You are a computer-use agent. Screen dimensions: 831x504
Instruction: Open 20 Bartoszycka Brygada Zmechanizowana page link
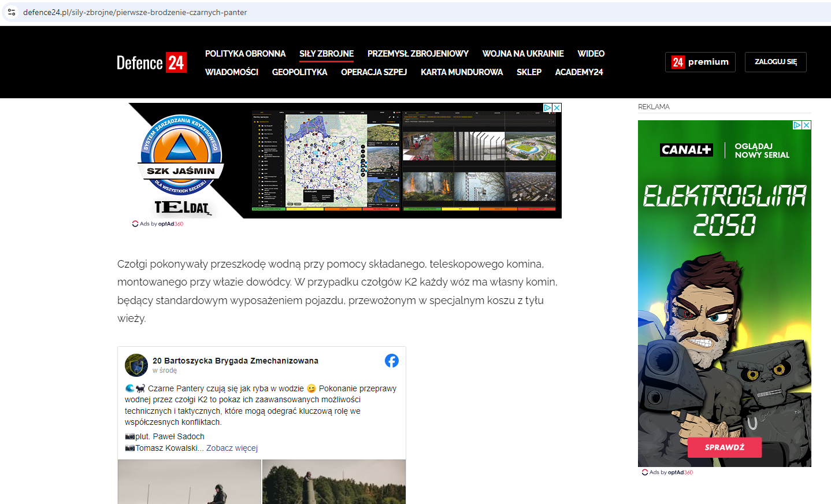pos(235,361)
